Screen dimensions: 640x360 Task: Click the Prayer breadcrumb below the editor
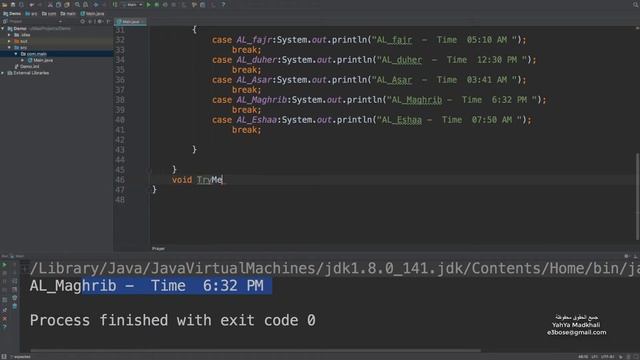click(x=158, y=248)
